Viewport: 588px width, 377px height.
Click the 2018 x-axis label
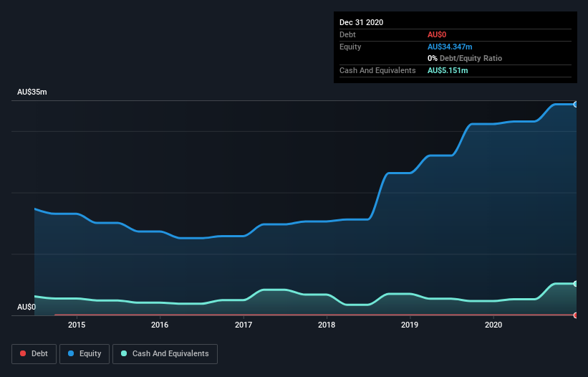pyautogui.click(x=327, y=325)
